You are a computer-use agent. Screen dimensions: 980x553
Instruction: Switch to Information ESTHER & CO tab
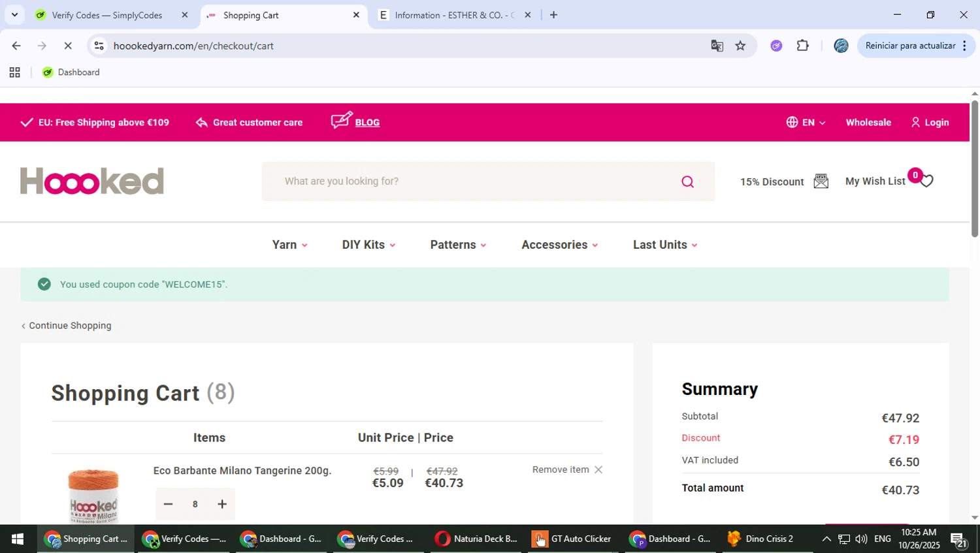[x=455, y=15]
